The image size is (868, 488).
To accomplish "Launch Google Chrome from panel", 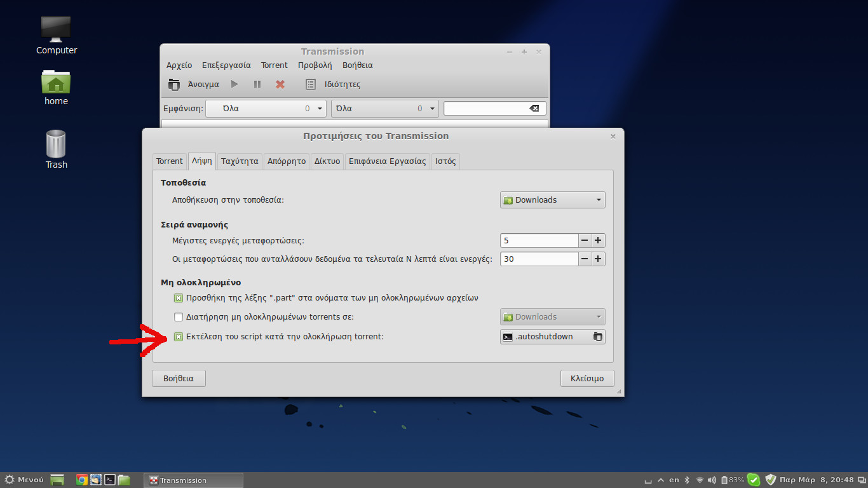I will coord(81,480).
